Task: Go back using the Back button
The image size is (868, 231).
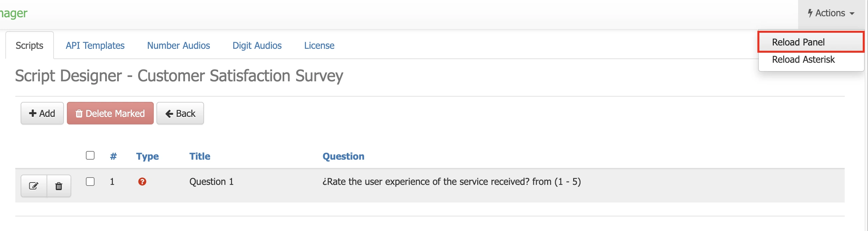Action: (x=180, y=113)
